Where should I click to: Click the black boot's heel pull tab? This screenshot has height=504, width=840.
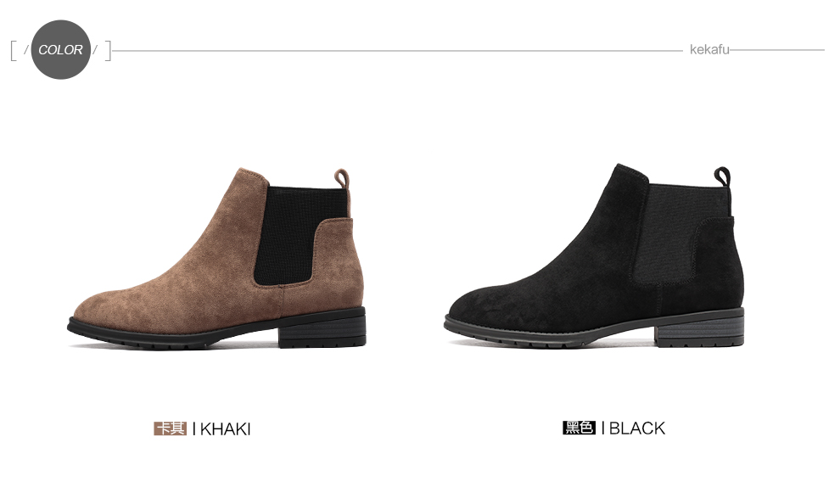pyautogui.click(x=722, y=176)
